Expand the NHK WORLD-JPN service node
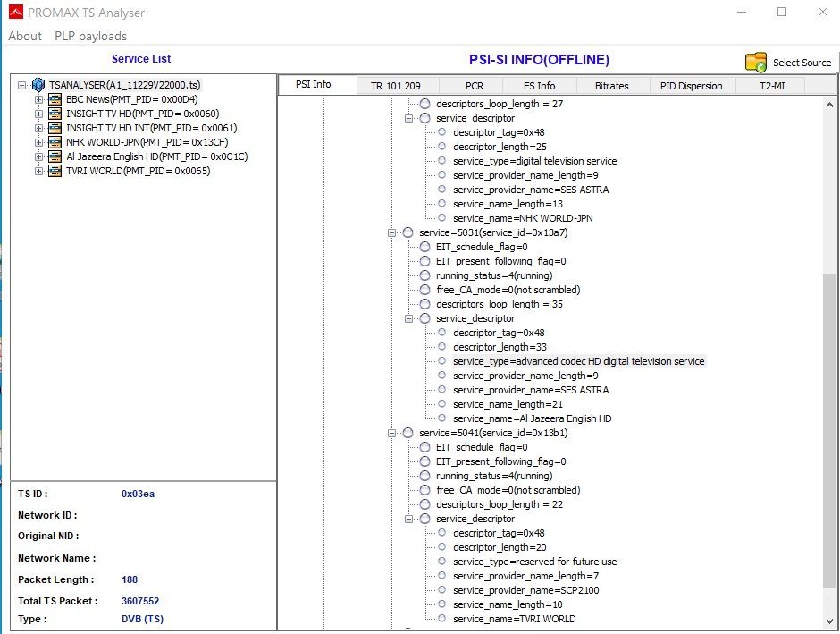The image size is (840, 634). (x=38, y=142)
